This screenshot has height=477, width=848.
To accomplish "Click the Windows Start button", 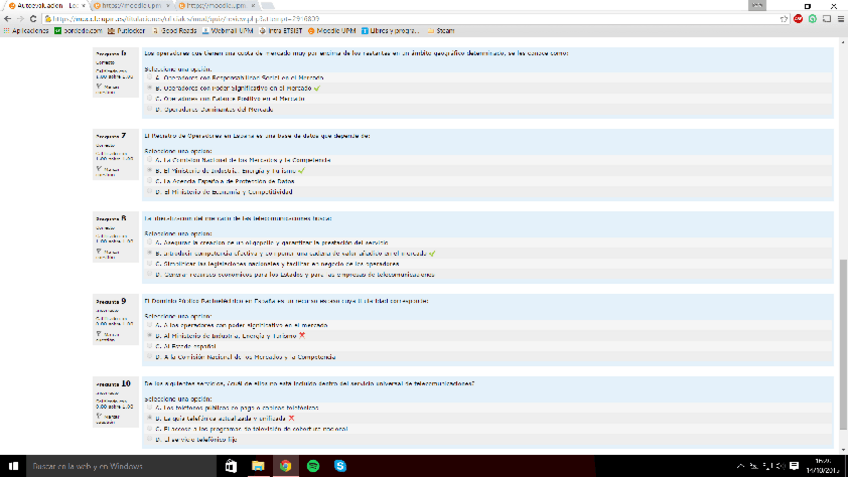I will 13,466.
